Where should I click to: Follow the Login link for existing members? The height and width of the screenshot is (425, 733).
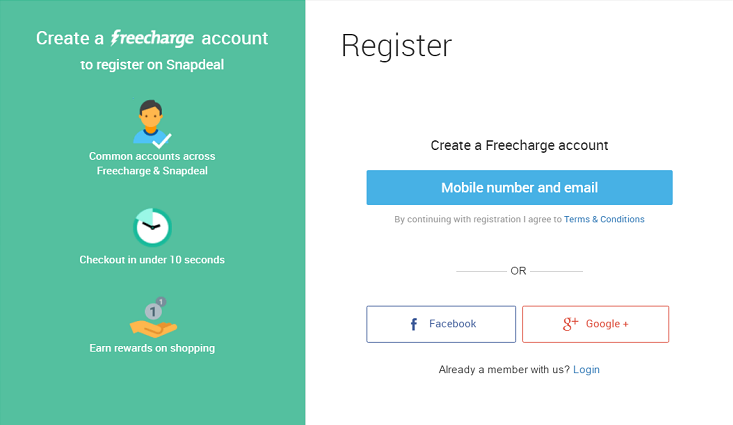point(586,369)
